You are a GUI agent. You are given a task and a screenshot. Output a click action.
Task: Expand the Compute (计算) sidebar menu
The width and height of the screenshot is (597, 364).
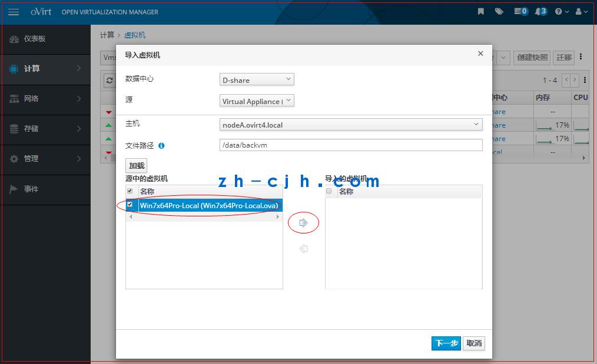coord(45,68)
